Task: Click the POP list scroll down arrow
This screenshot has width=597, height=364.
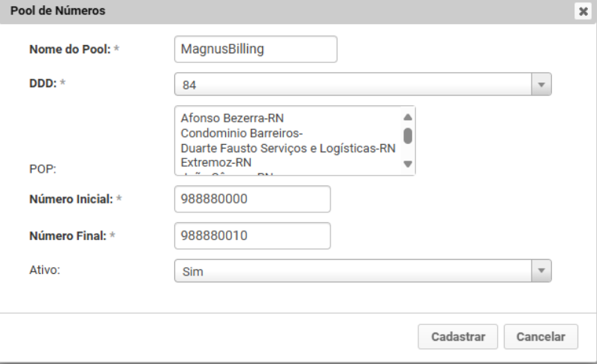Action: tap(408, 164)
